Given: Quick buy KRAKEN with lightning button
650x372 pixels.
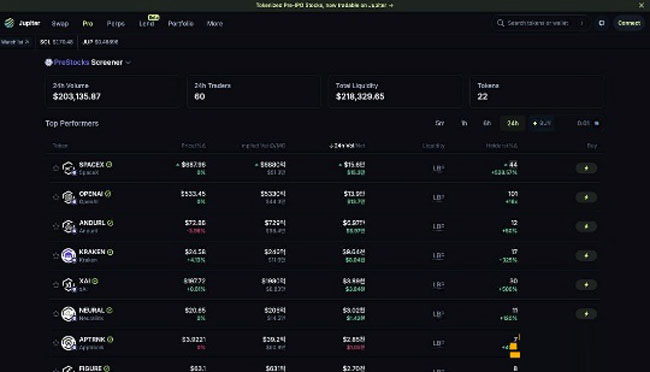Looking at the screenshot, I should (586, 255).
